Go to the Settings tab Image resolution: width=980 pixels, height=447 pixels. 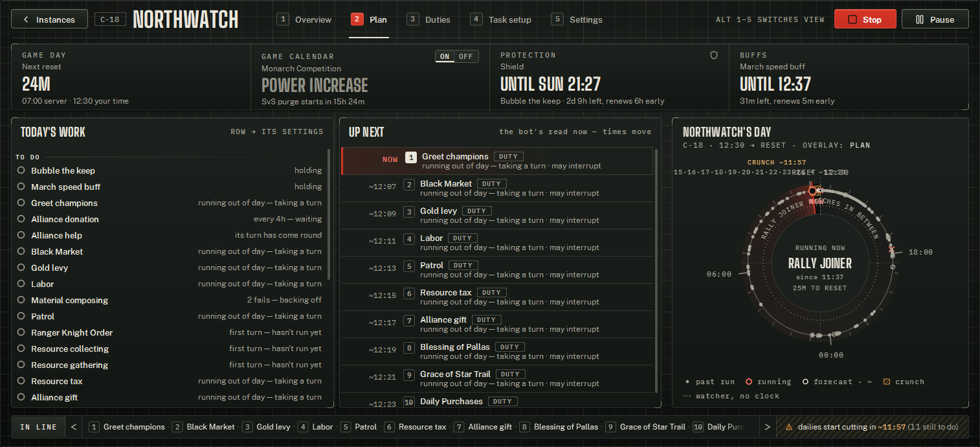[x=577, y=19]
